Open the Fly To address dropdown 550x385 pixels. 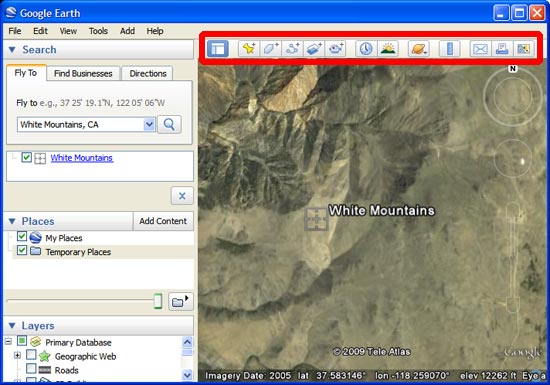click(149, 124)
